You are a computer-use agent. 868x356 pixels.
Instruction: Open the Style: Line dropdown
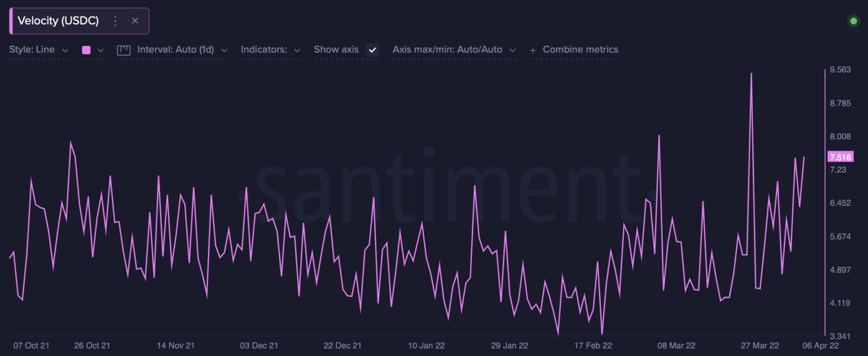38,50
